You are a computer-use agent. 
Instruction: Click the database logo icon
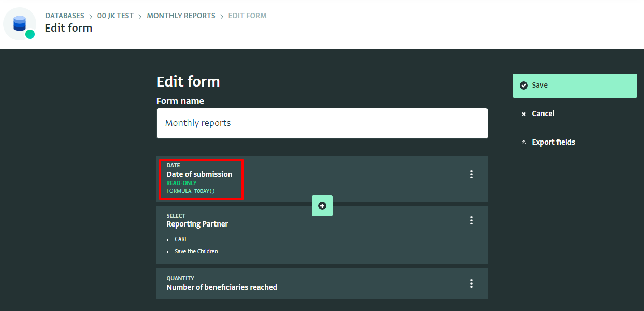[x=20, y=24]
